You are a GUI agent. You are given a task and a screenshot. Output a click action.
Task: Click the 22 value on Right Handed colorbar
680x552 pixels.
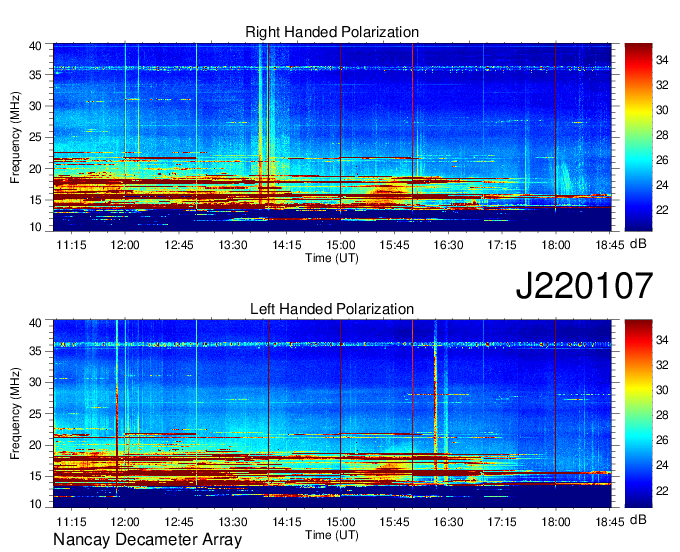[x=662, y=210]
